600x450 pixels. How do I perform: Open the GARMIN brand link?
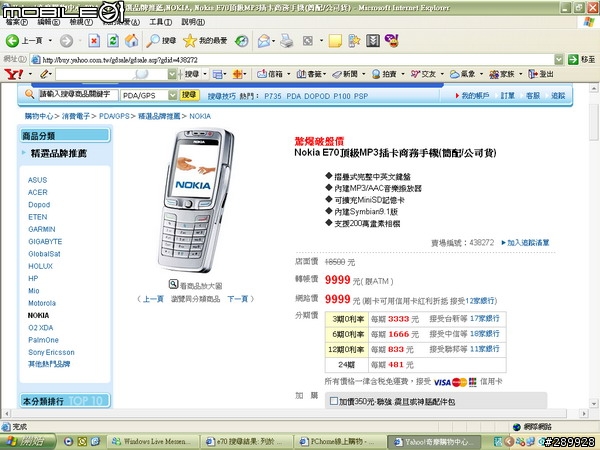(42, 229)
